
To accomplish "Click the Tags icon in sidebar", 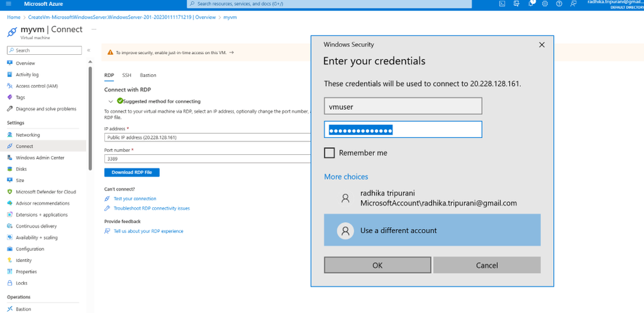I will (10, 97).
